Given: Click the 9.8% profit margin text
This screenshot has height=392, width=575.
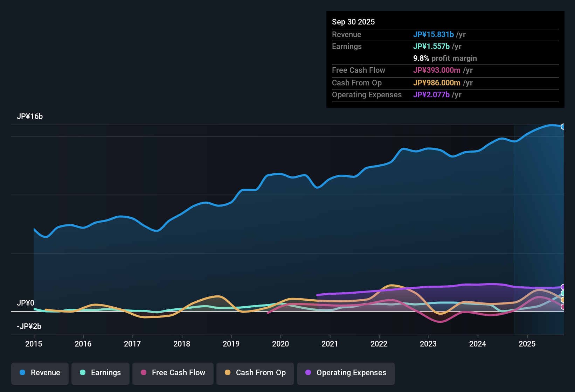Looking at the screenshot, I should (445, 58).
